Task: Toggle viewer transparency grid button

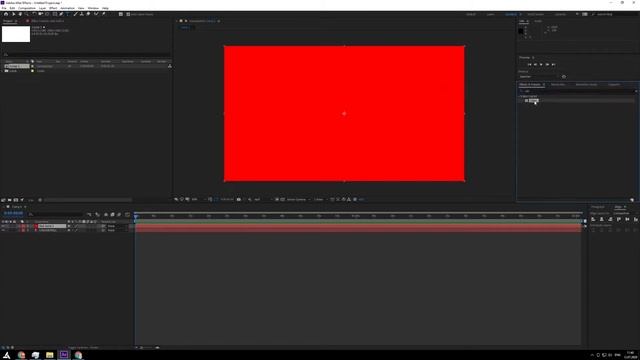Action: point(282,199)
